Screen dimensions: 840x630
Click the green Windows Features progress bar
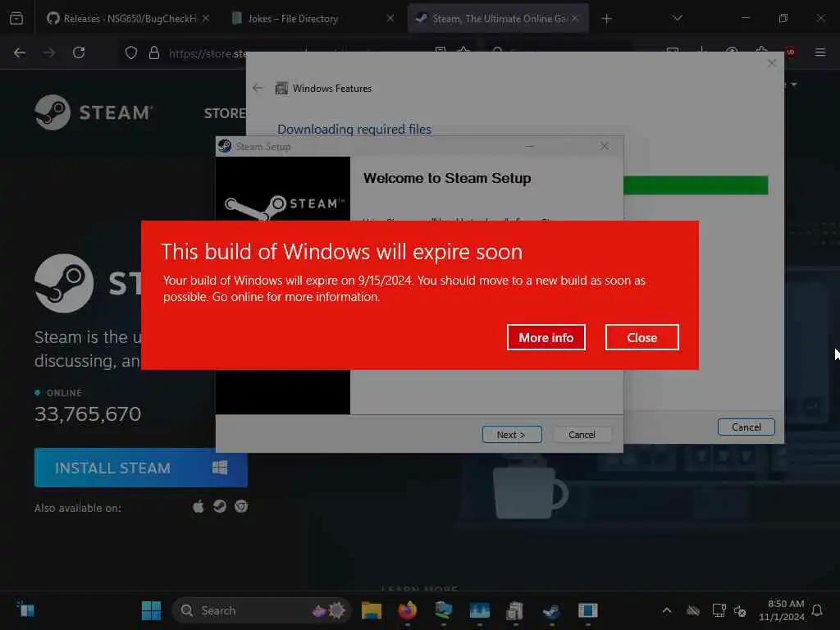(x=696, y=185)
